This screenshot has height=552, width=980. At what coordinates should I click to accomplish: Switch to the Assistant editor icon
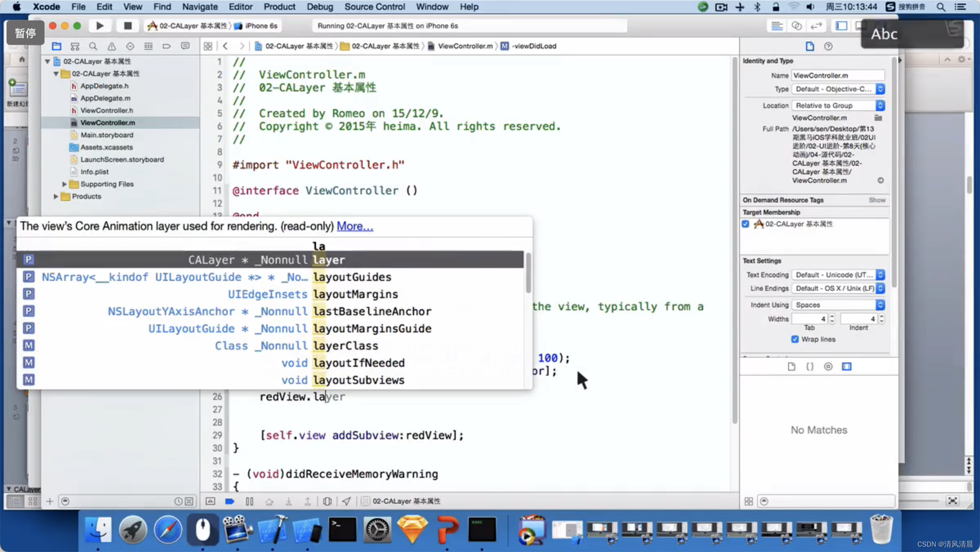pyautogui.click(x=796, y=26)
